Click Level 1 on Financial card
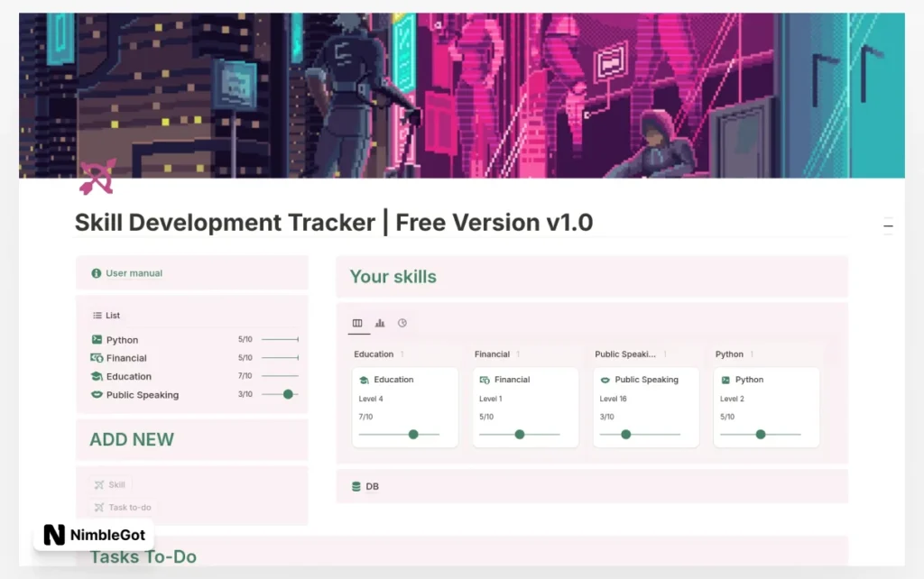This screenshot has width=924, height=579. pyautogui.click(x=490, y=399)
